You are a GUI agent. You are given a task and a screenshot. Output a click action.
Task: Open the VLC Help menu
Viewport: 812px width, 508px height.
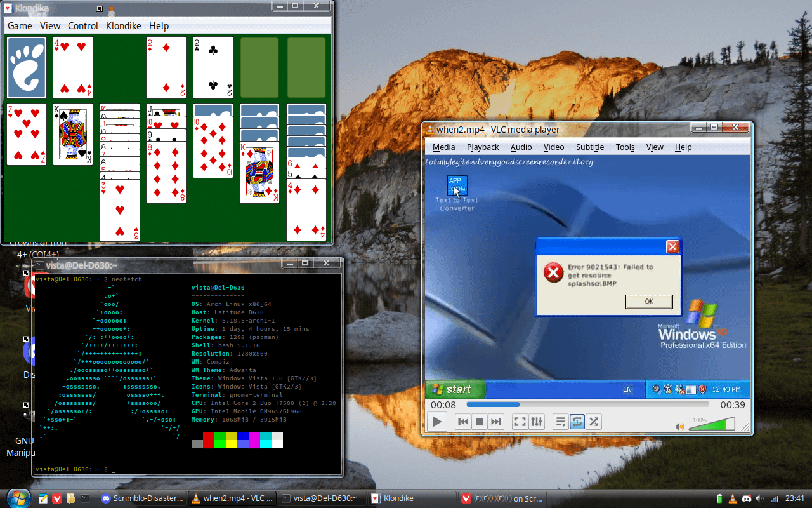[683, 147]
